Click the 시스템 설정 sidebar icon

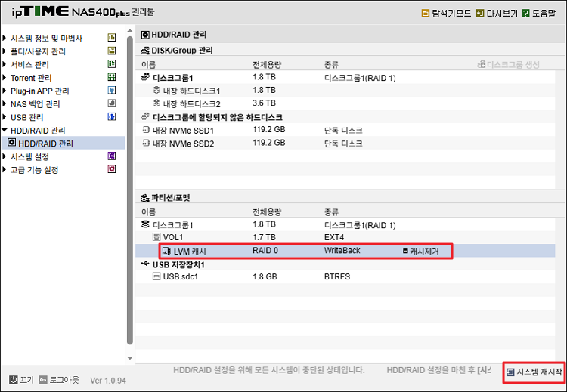pyautogui.click(x=112, y=156)
